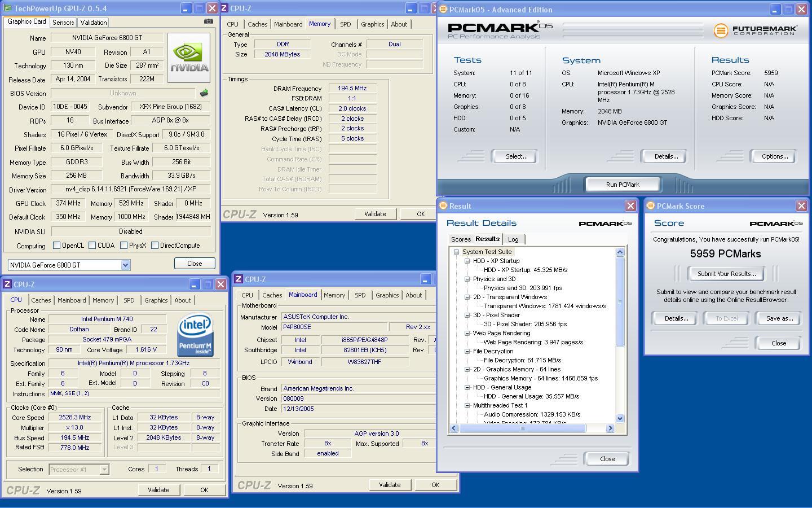Click Validate in CPU-Z Memory window
The width and height of the screenshot is (812, 508).
[375, 214]
